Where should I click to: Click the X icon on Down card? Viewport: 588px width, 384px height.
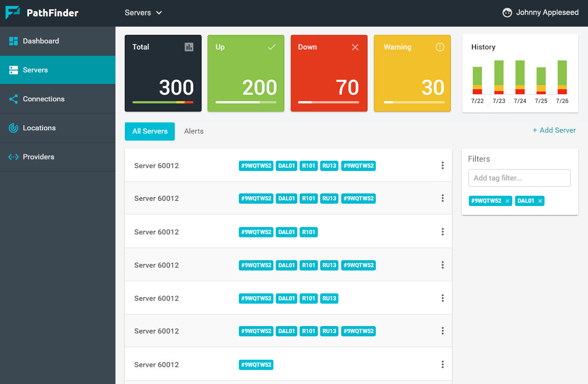click(x=355, y=47)
